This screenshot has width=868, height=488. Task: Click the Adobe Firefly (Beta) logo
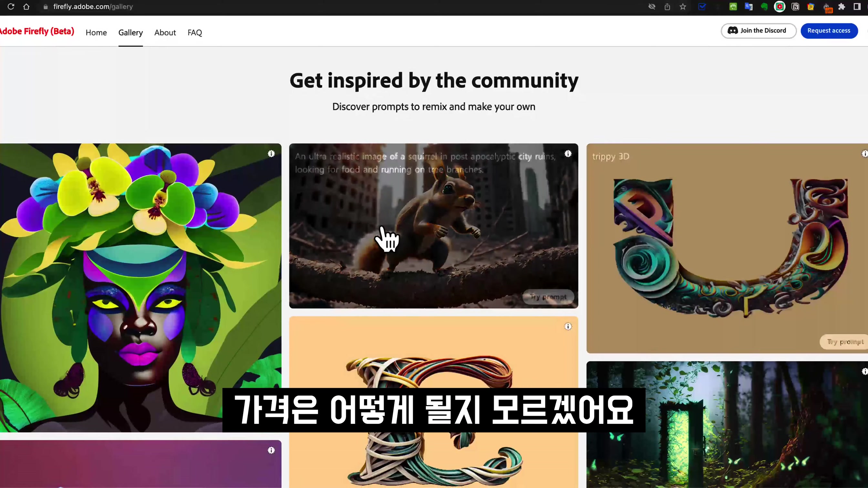click(37, 31)
